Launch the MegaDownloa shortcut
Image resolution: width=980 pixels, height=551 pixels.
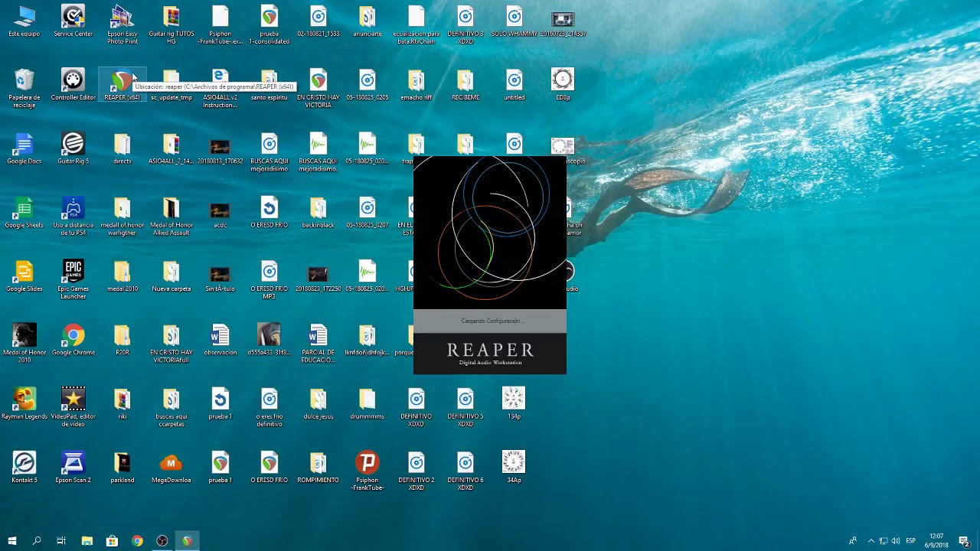(171, 468)
